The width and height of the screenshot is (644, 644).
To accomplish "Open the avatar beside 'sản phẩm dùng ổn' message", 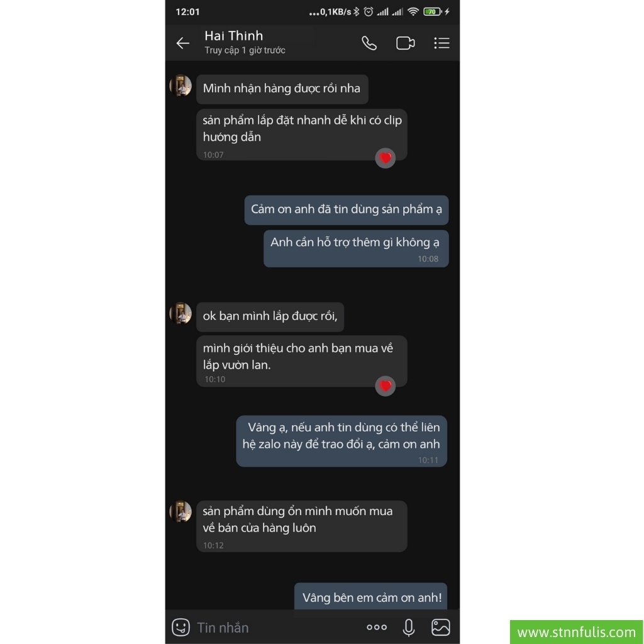I will tap(180, 511).
